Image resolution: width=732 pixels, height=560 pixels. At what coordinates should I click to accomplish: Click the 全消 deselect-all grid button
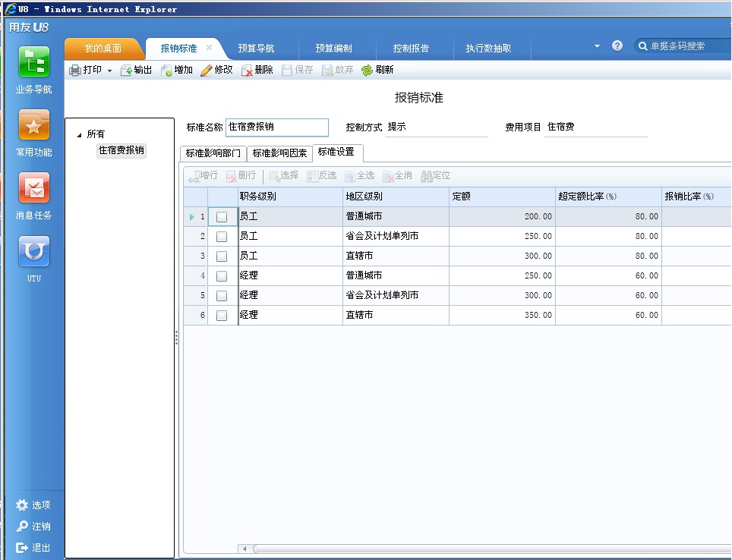397,175
